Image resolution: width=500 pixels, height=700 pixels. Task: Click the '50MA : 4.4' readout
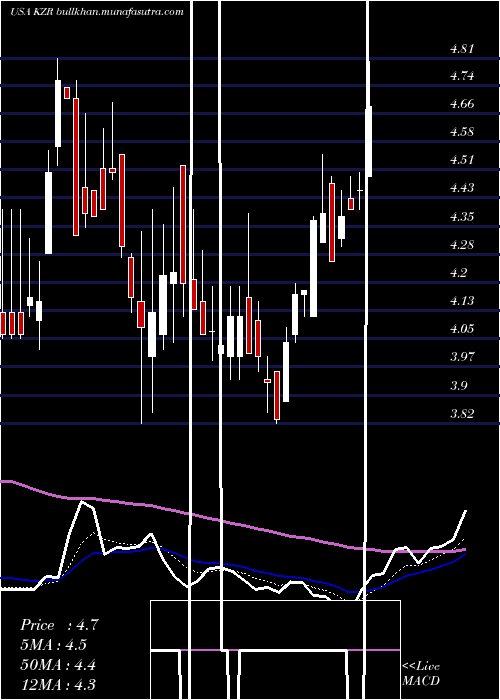point(58,665)
